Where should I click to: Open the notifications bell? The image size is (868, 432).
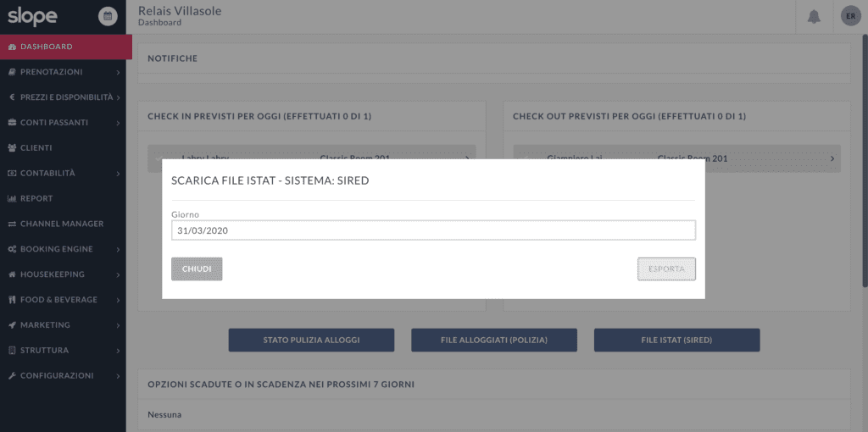coord(814,17)
